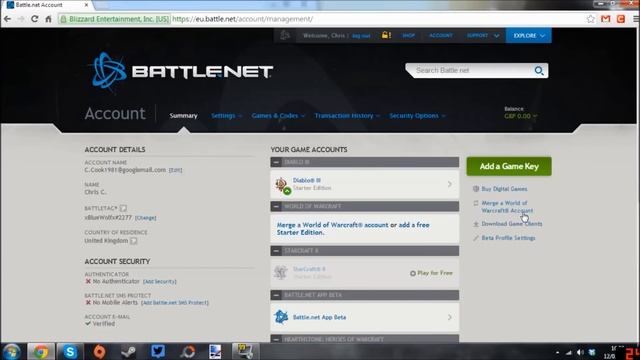Collapse the Battle.net App Beta section
Screen dimensions: 640x360
coord(276,295)
